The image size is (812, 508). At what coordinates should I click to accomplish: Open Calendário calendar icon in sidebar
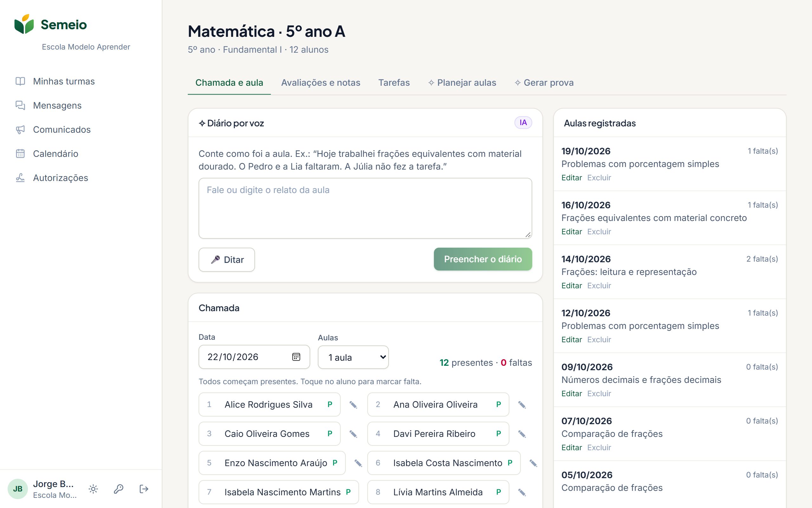(x=20, y=154)
